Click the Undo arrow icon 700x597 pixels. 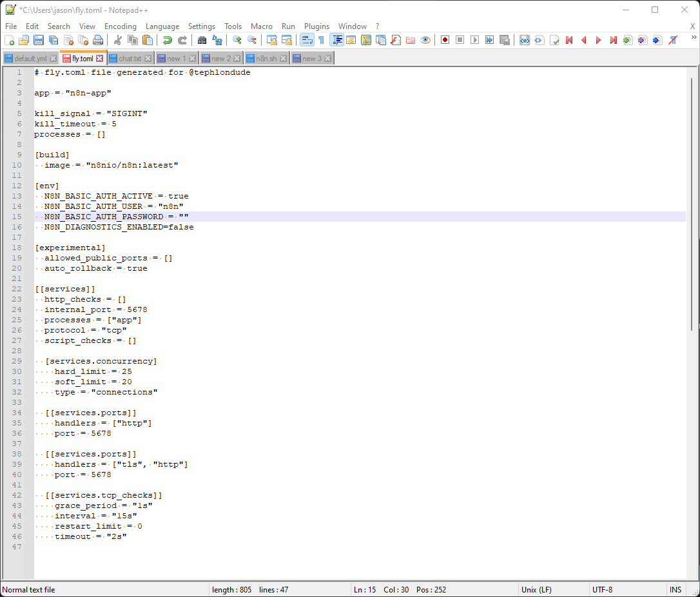tap(168, 40)
